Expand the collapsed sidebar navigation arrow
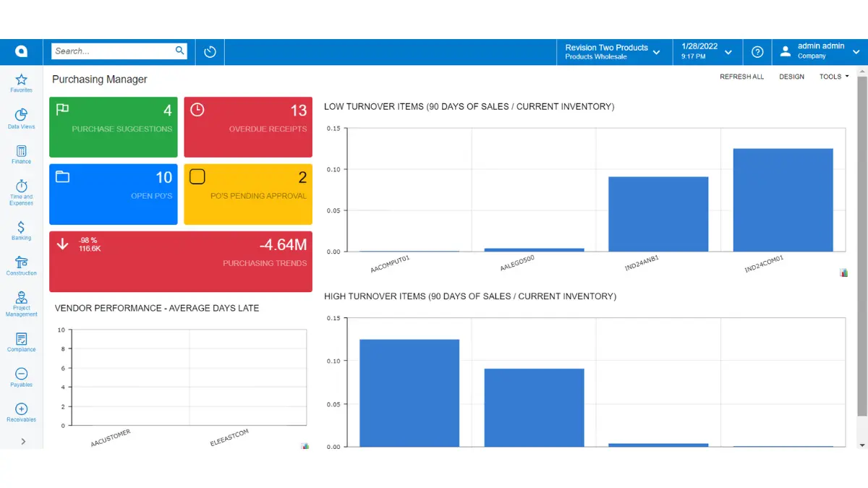Screen dimensions: 868x488 pyautogui.click(x=23, y=441)
